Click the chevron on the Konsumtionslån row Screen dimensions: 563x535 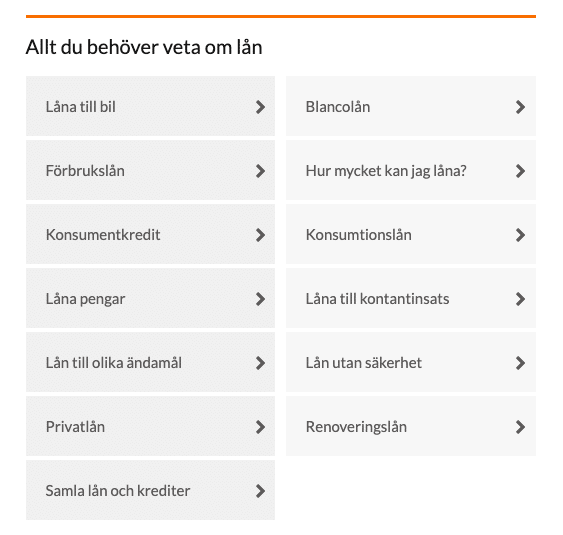520,235
